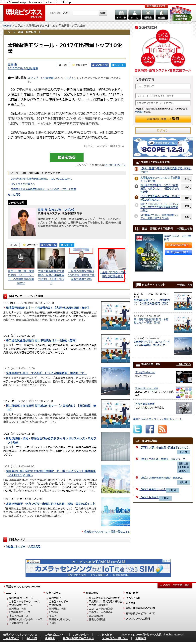This screenshot has height=644, width=196.
Task: Open back number 2040年までの太陽光発電の見通し link
Action: 41,179
